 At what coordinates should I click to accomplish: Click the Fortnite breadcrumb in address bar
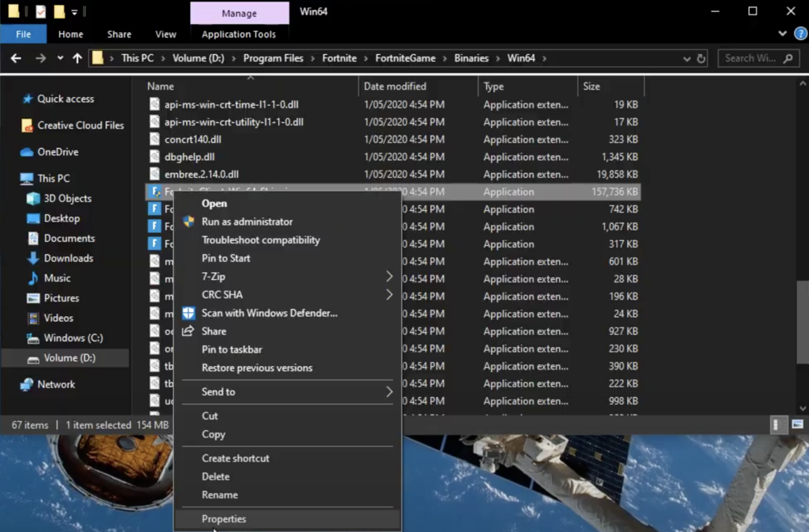coord(339,58)
